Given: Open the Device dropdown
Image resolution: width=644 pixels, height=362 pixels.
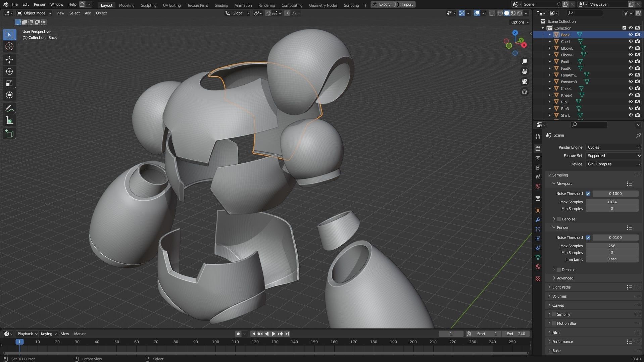Looking at the screenshot, I should 613,164.
